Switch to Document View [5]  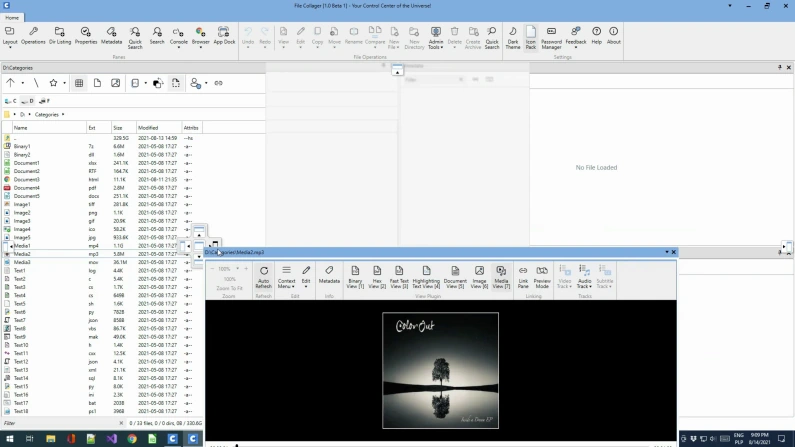click(455, 277)
